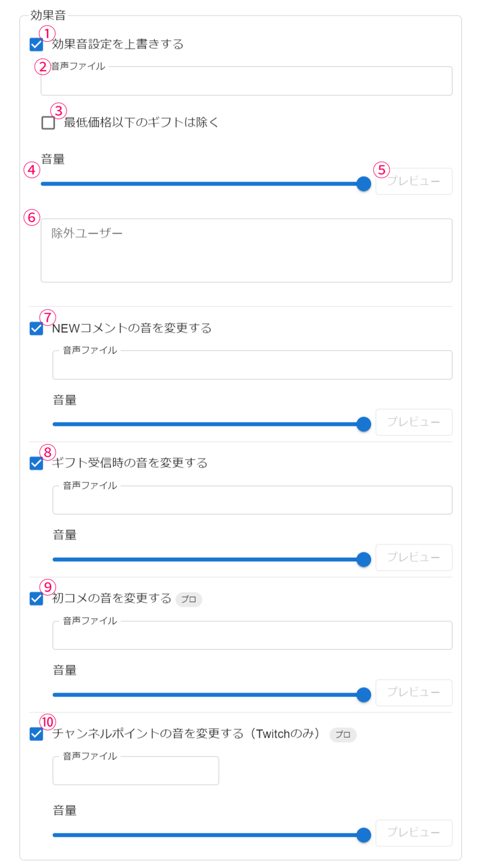Enable 最低価格以下のギフトは除く checkbox
481x868 pixels.
(48, 122)
